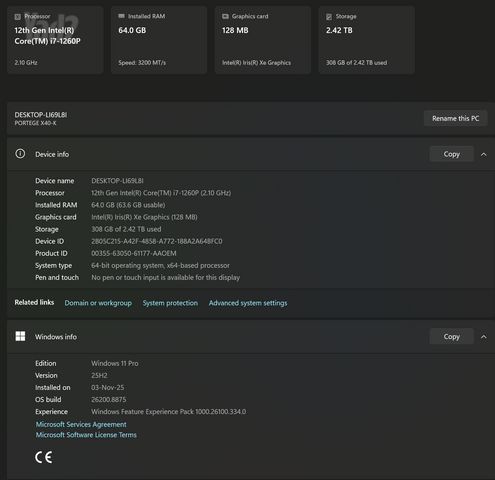Select the Processor summary card

tap(55, 40)
